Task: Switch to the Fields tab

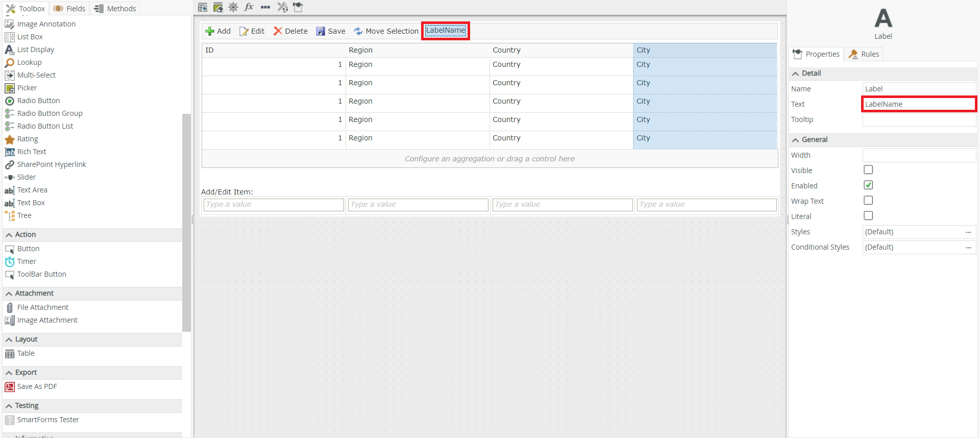Action: tap(69, 9)
